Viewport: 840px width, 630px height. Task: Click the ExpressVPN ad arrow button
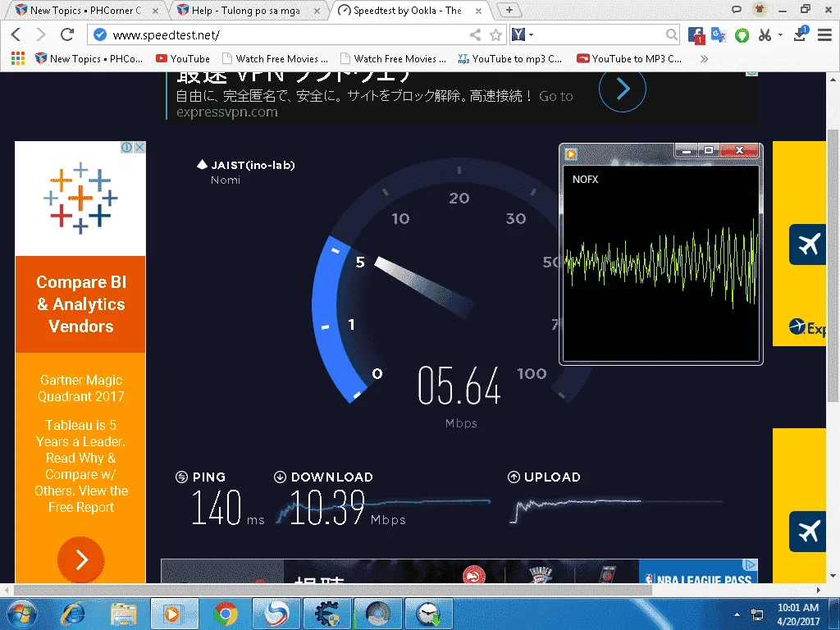pyautogui.click(x=622, y=89)
